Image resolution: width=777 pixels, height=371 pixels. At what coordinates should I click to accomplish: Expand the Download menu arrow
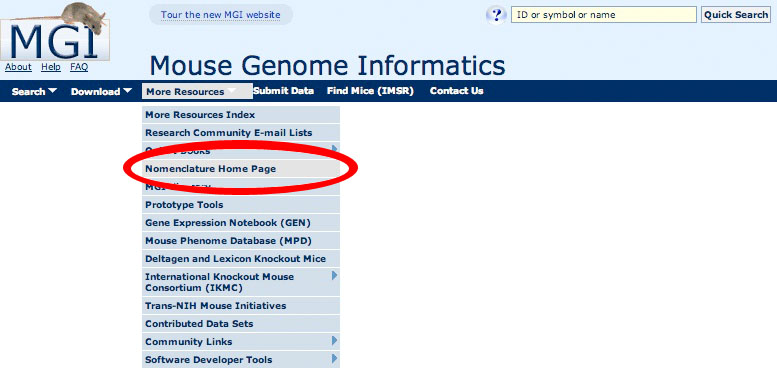127,91
